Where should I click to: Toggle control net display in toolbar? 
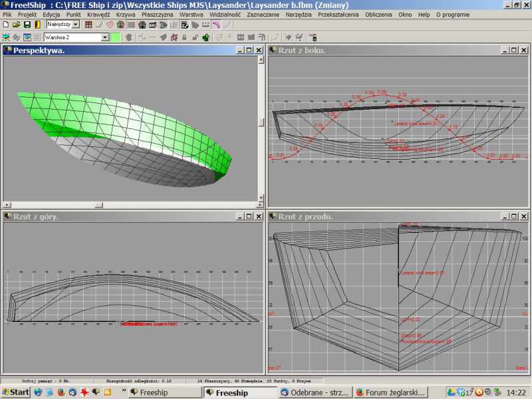(88, 25)
